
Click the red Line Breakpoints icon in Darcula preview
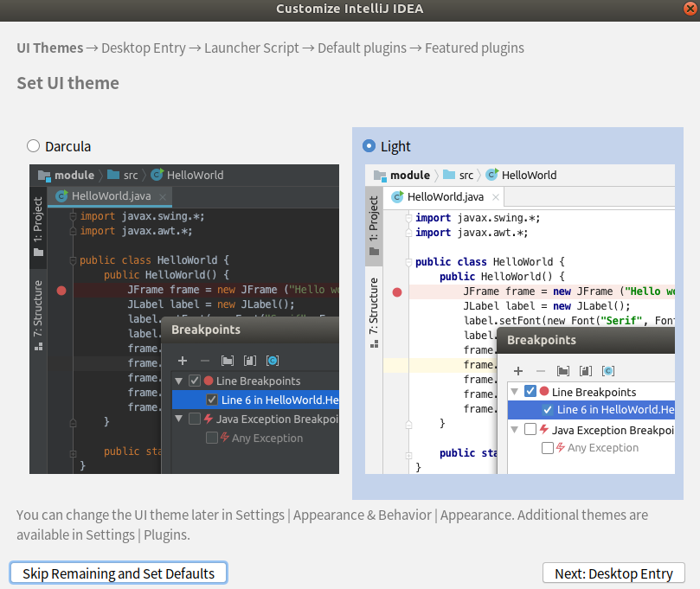point(209,381)
